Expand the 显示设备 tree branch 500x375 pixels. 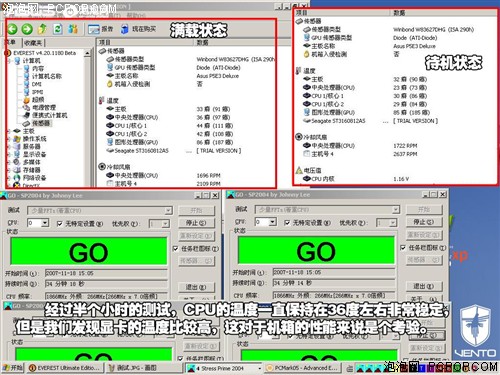point(9,154)
